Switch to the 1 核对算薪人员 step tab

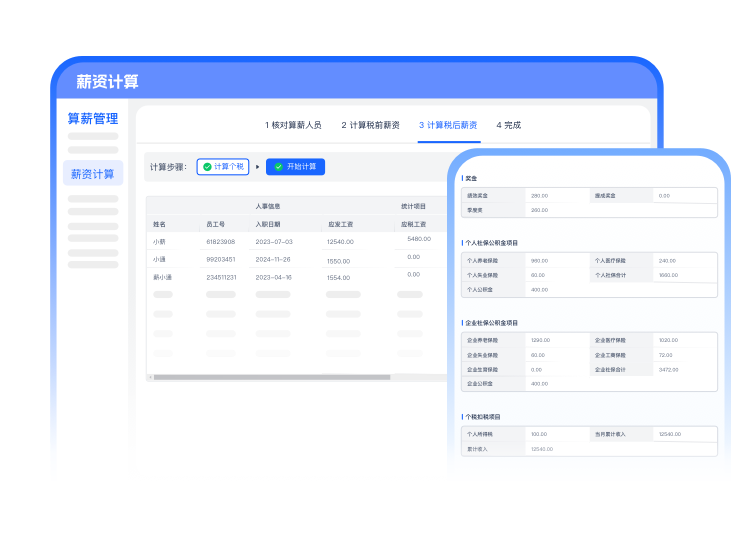[x=293, y=125]
